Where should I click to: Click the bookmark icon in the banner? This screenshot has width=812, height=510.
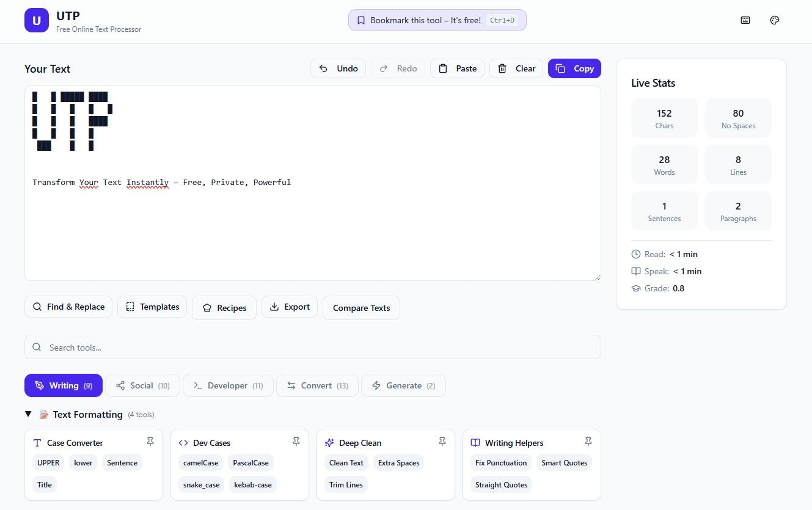coord(360,20)
